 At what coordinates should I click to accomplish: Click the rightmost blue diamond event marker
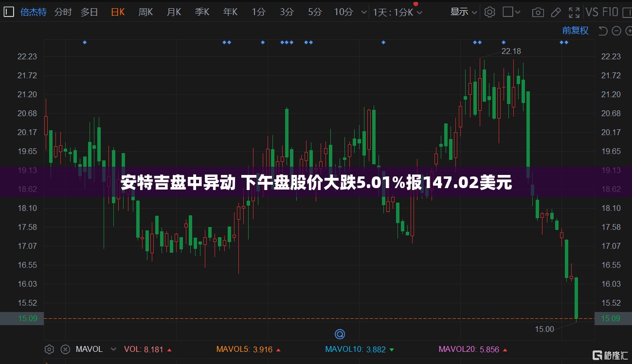pos(566,42)
